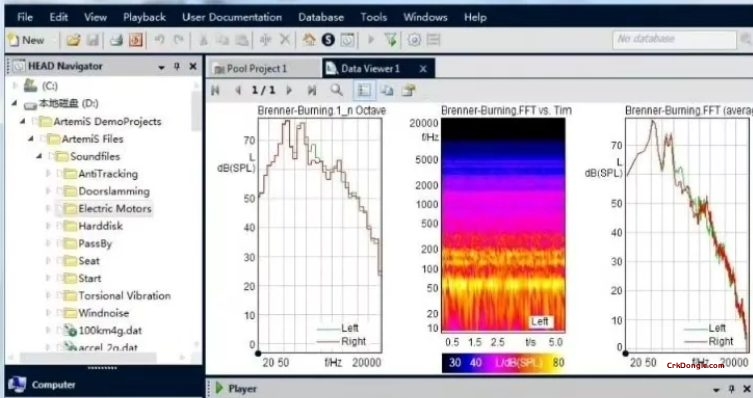Collapse the ArtemiS DemoProjects folder
753x398 pixels.
point(23,121)
